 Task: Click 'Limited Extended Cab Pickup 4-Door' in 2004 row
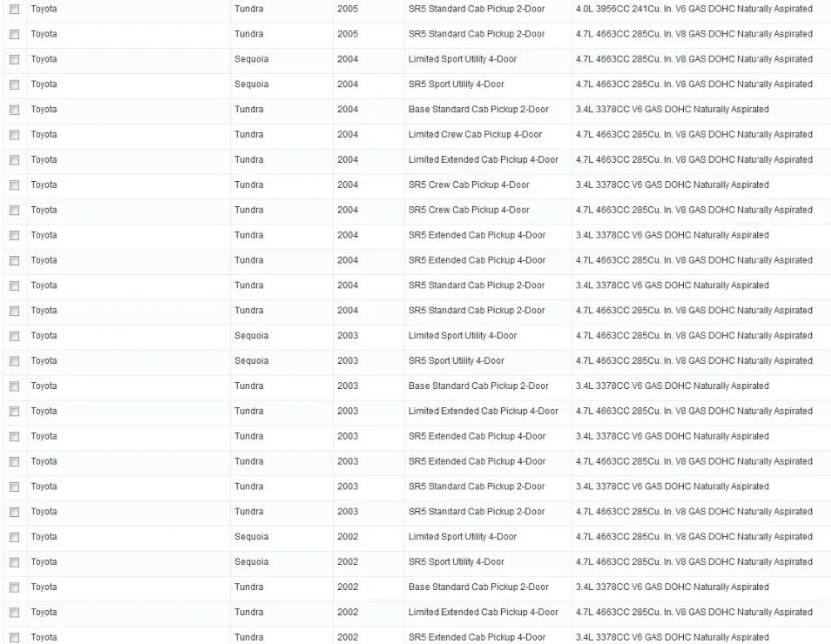[483, 160]
